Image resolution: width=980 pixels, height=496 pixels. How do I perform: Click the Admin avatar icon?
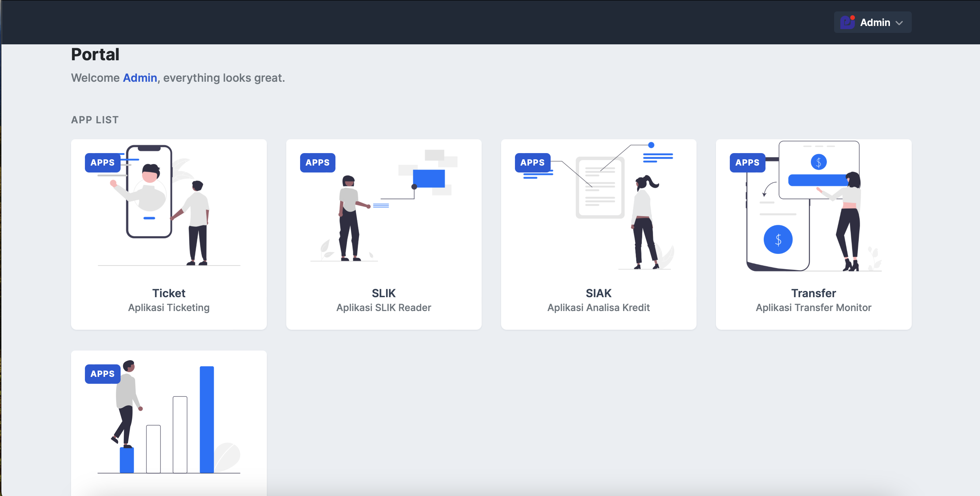tap(848, 23)
